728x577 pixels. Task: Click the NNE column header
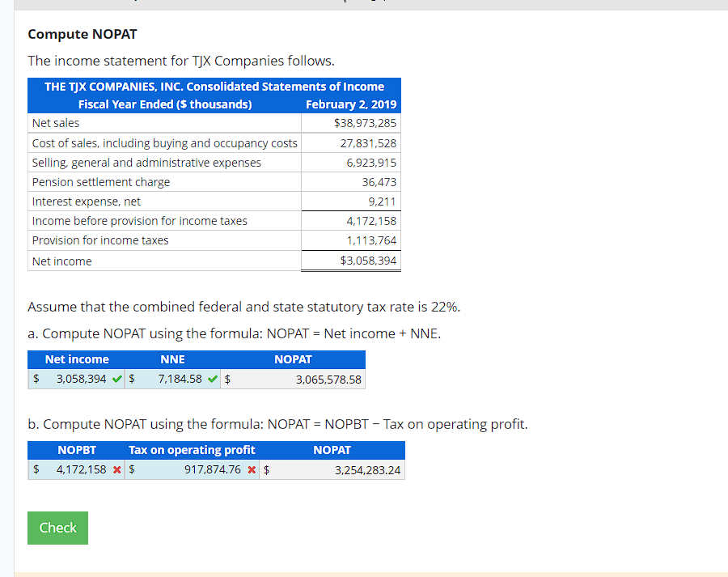click(x=172, y=359)
